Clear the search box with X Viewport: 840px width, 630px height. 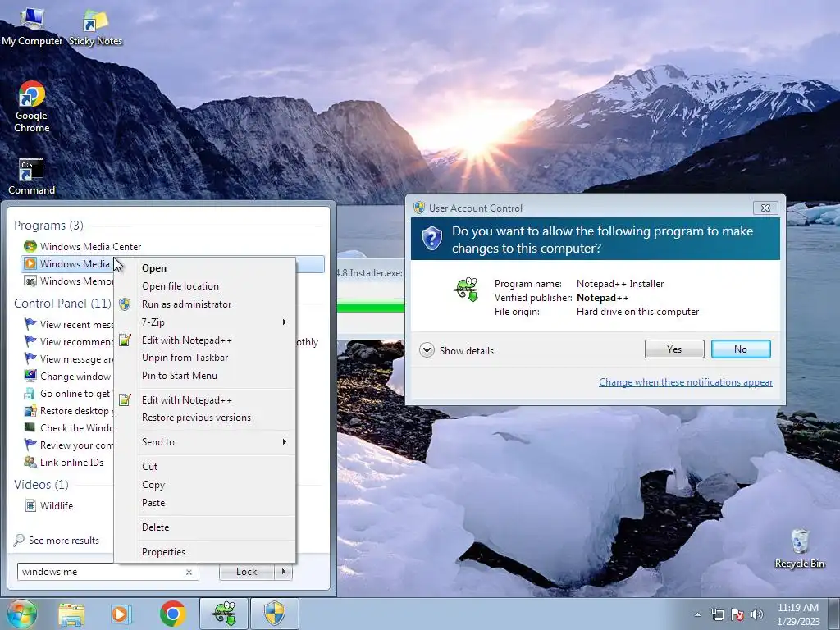click(x=189, y=572)
